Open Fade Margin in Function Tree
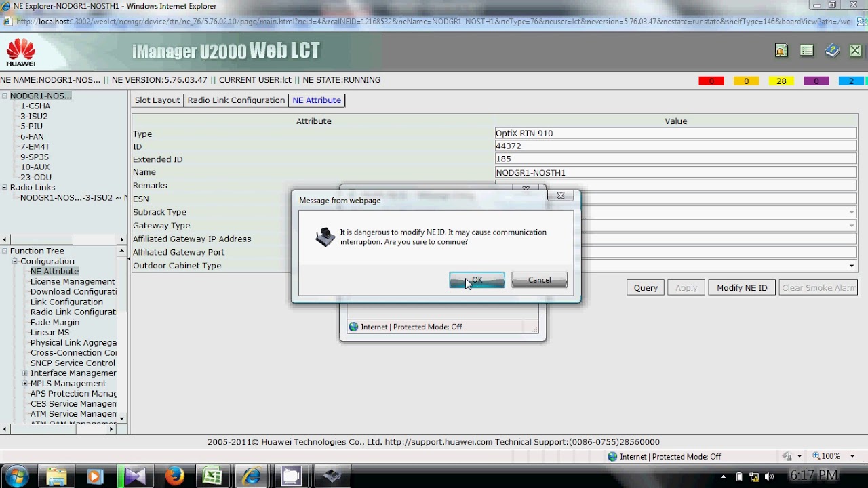The image size is (868, 488). 55,322
